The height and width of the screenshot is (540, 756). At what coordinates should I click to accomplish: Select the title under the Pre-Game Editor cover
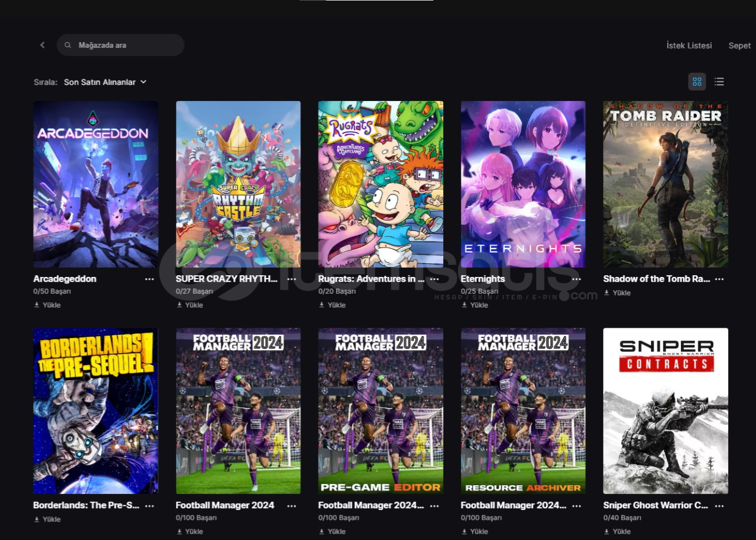tap(371, 505)
